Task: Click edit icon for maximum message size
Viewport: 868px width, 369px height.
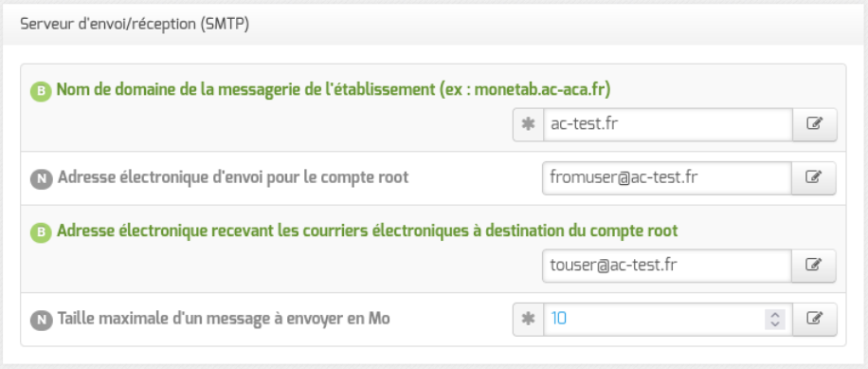Action: coord(814,319)
